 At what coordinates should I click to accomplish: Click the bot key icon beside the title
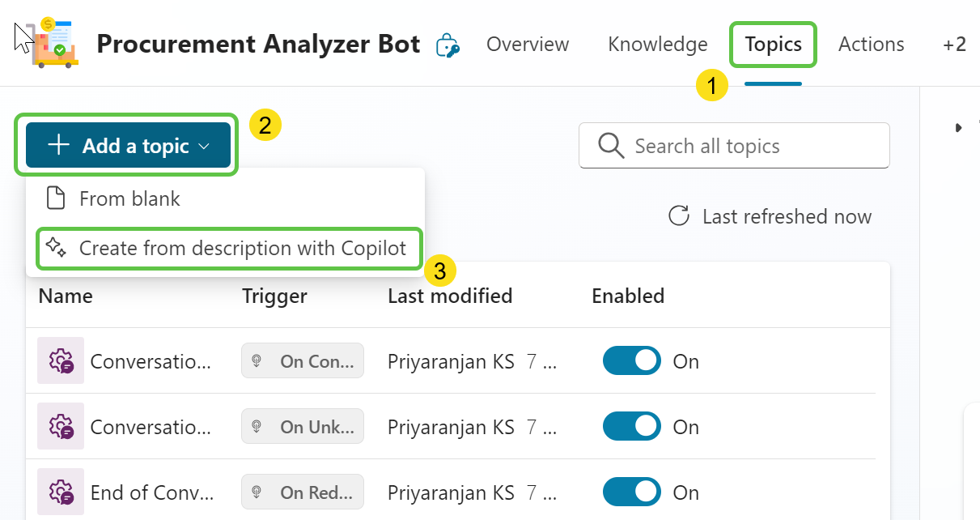448,45
